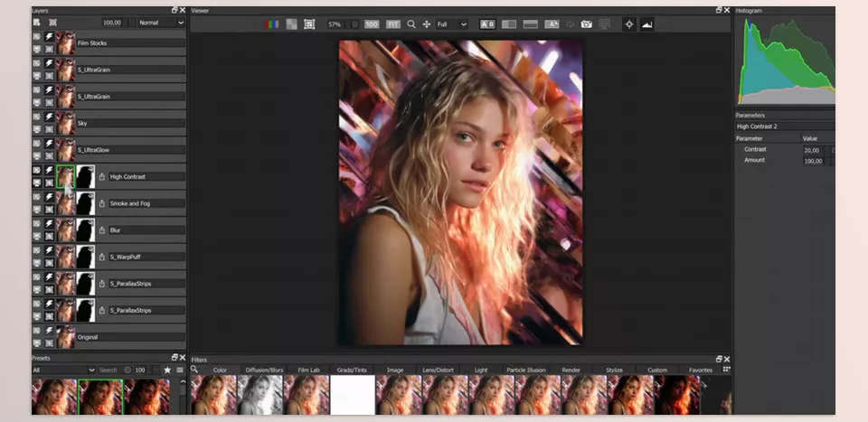Toggle lightning bolt on Film Stocks layer
The image size is (868, 422).
[x=49, y=36]
